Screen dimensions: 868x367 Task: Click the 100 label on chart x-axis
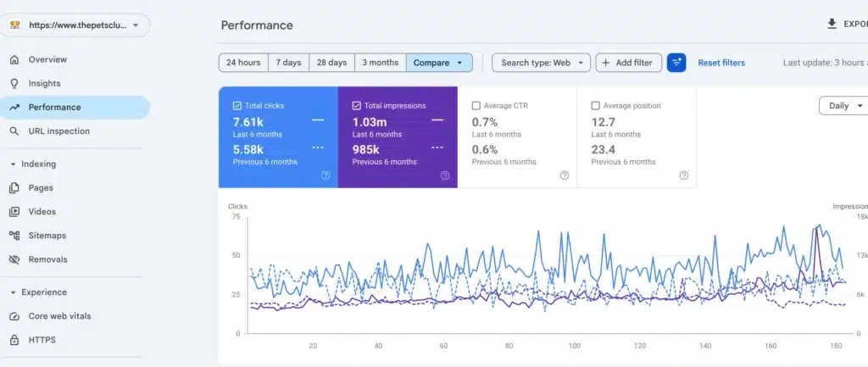[x=575, y=346]
